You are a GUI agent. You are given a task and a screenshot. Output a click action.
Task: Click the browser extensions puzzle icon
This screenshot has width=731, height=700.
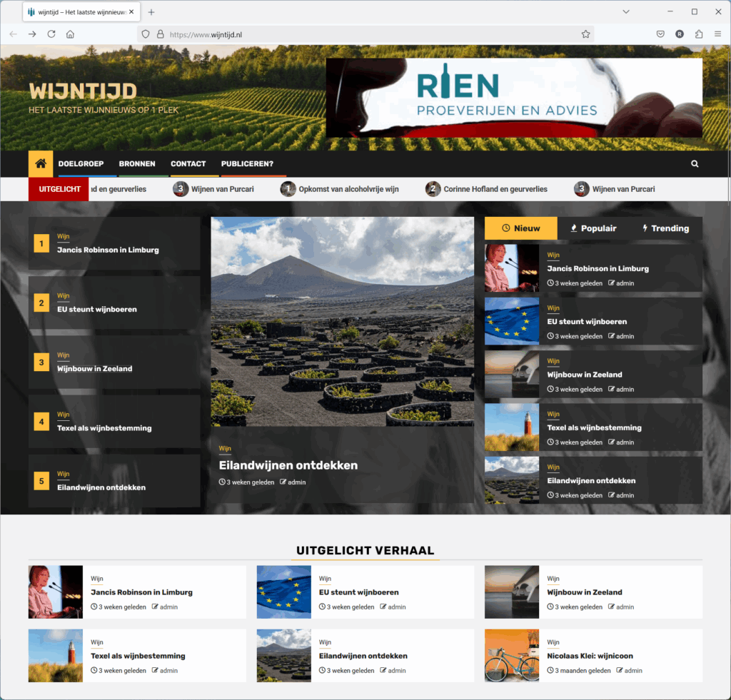(x=698, y=34)
